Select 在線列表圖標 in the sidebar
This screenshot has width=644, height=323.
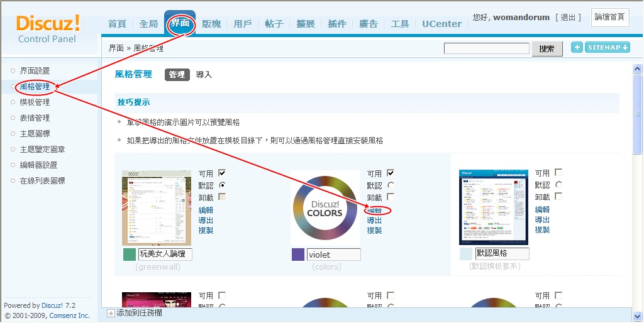(43, 180)
